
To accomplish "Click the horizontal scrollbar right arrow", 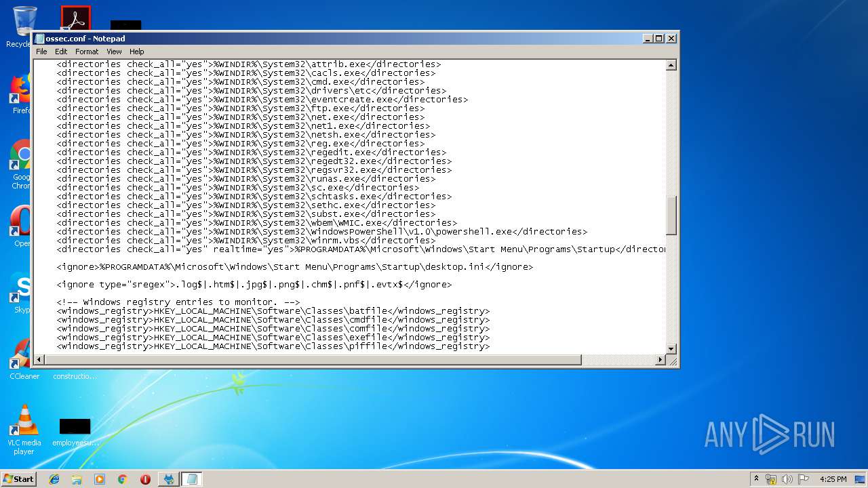I will (660, 360).
